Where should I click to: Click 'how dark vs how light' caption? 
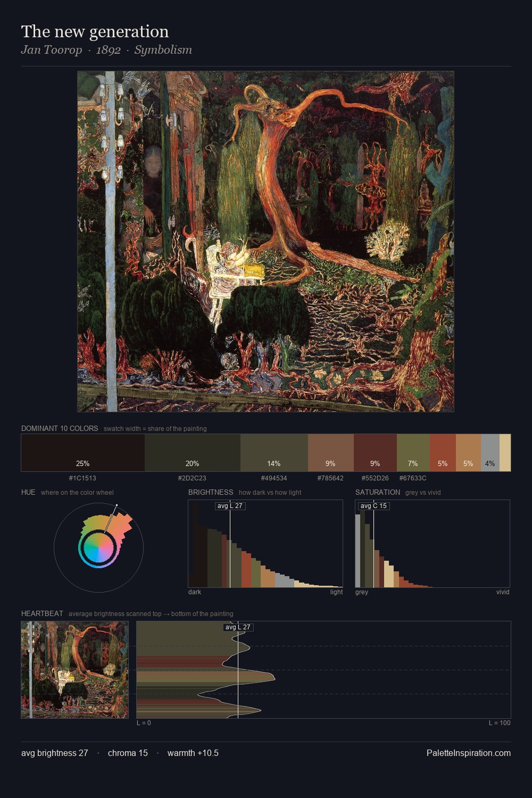pyautogui.click(x=270, y=493)
